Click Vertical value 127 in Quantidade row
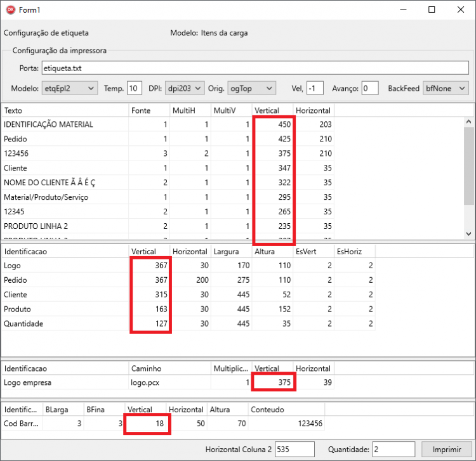The width and height of the screenshot is (476, 461). pyautogui.click(x=149, y=324)
